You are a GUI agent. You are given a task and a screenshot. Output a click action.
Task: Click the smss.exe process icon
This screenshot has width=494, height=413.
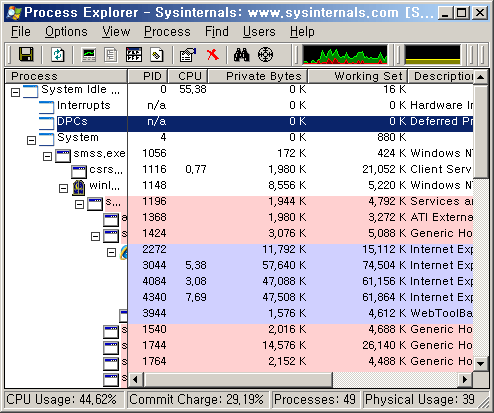click(x=63, y=155)
